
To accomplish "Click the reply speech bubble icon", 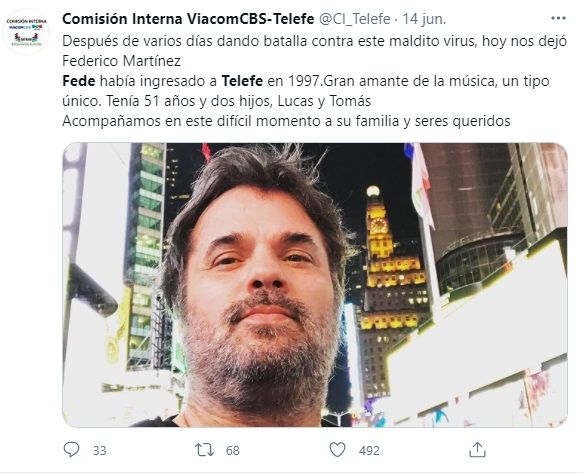I will [71, 450].
